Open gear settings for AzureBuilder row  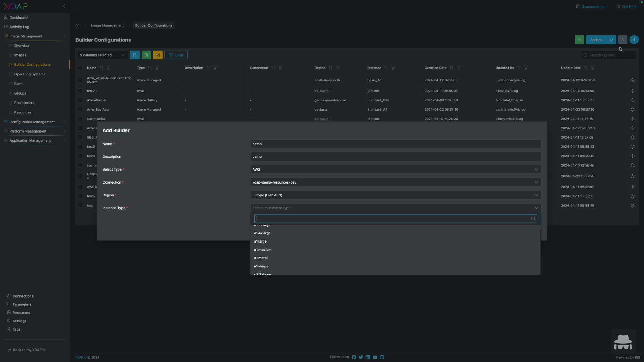click(632, 100)
